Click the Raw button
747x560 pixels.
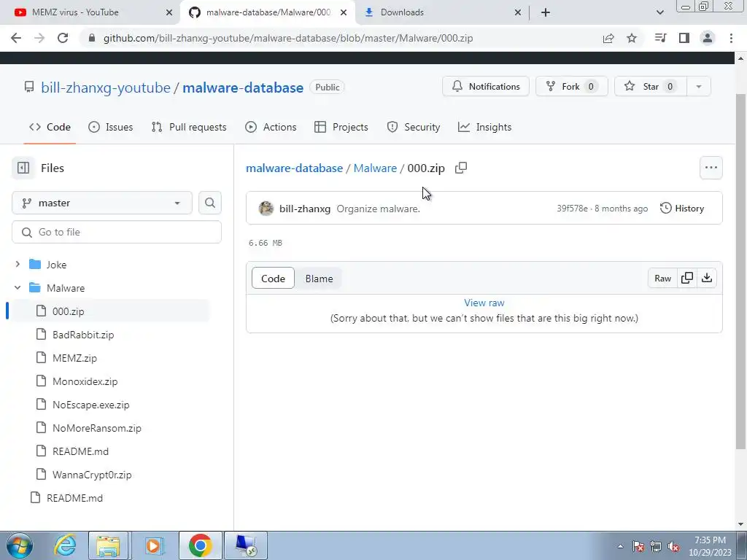tap(662, 278)
